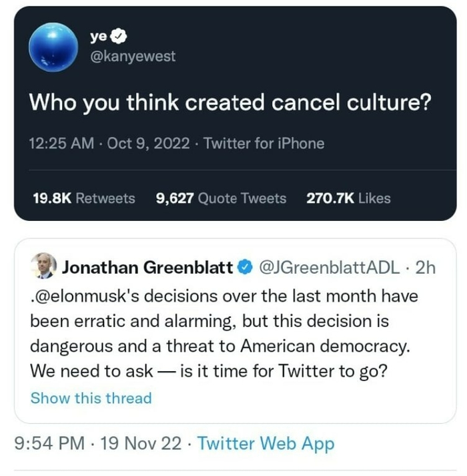View the 19.8K Retweets list
Image resolution: width=467 pixels, height=476 pixels.
[83, 198]
